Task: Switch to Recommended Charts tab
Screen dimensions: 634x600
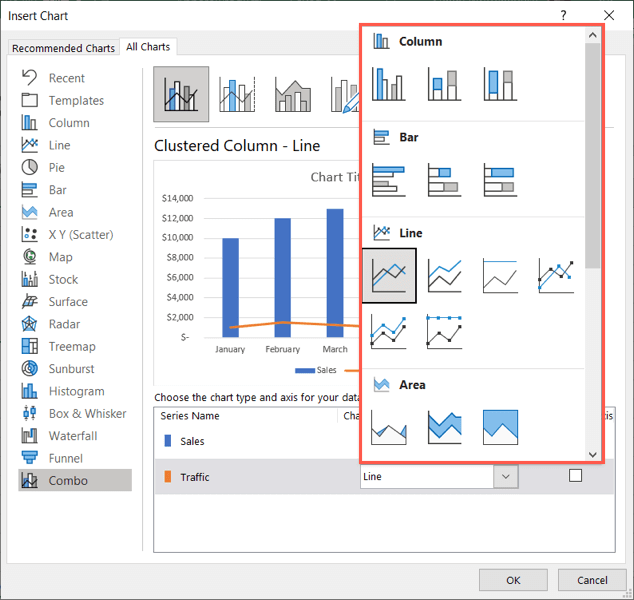Action: [x=63, y=48]
